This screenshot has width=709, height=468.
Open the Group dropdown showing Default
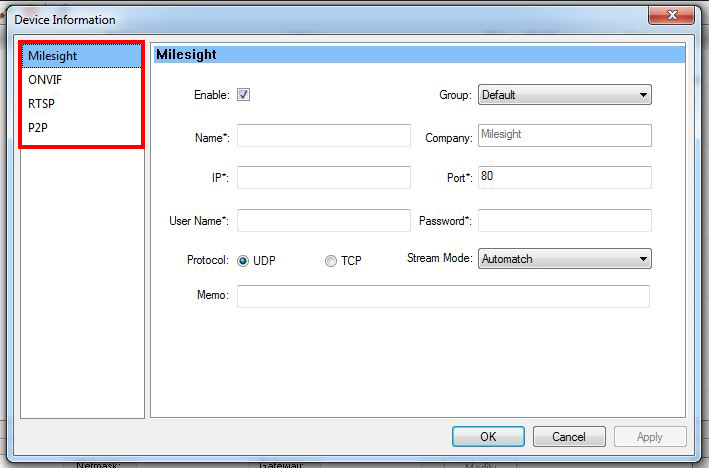(565, 95)
